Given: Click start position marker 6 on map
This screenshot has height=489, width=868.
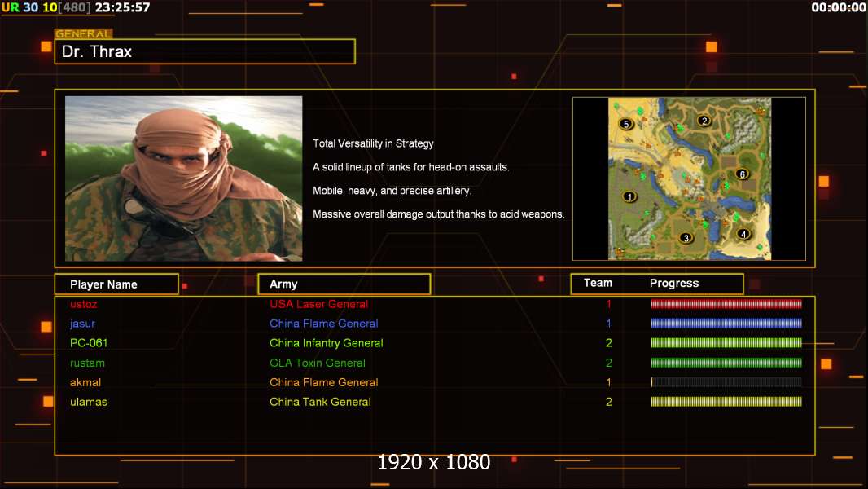Looking at the screenshot, I should pyautogui.click(x=743, y=174).
